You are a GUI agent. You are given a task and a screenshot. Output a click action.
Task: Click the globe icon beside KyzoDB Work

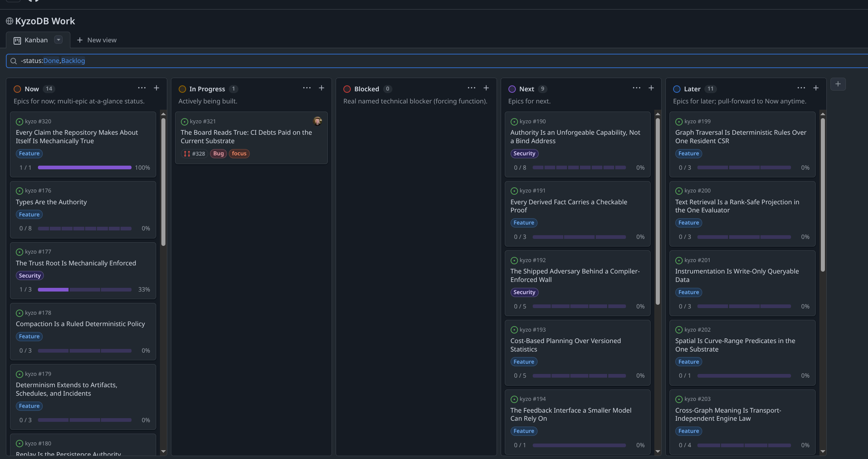(10, 21)
